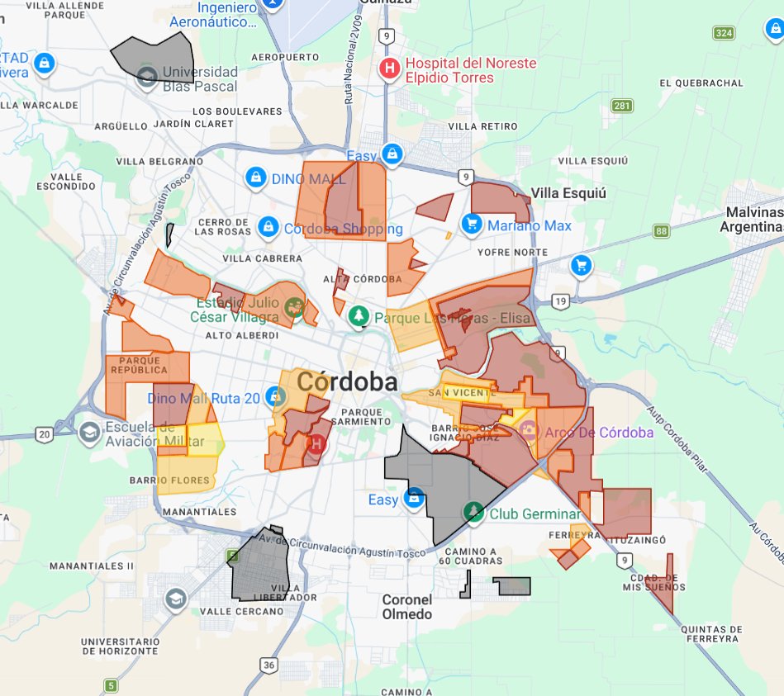Click the ALTA CÓRDOBA neighborhood label
Screen dimensions: 784x696
(363, 279)
